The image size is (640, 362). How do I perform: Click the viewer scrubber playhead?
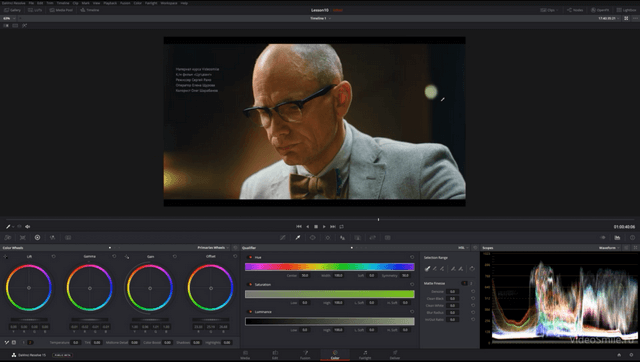pos(378,220)
